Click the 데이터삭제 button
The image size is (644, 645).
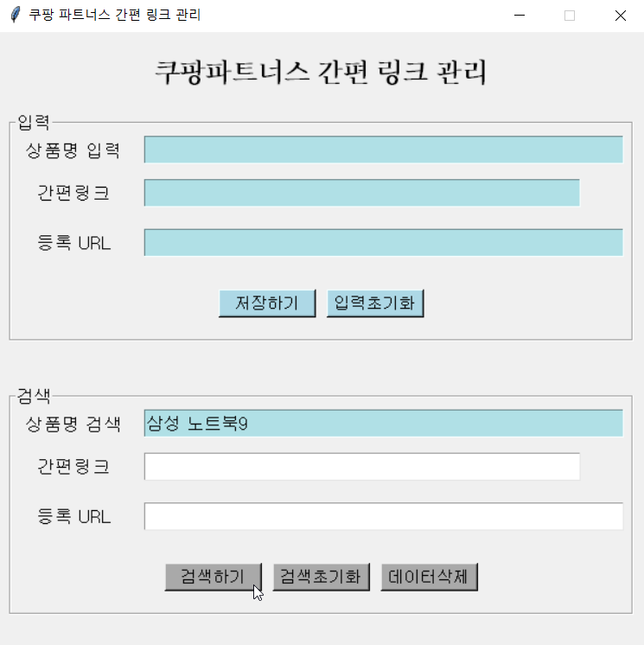(429, 577)
